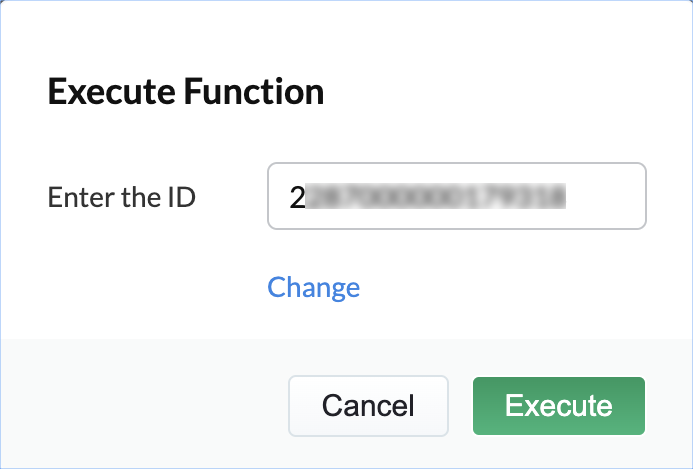693x469 pixels.
Task: Open the Change option for the ID argument
Action: click(313, 288)
